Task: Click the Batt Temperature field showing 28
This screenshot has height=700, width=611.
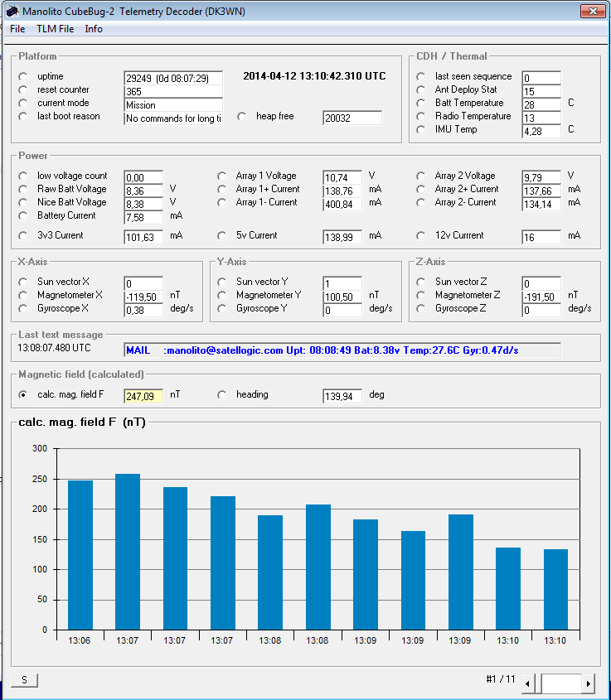Action: click(x=541, y=104)
